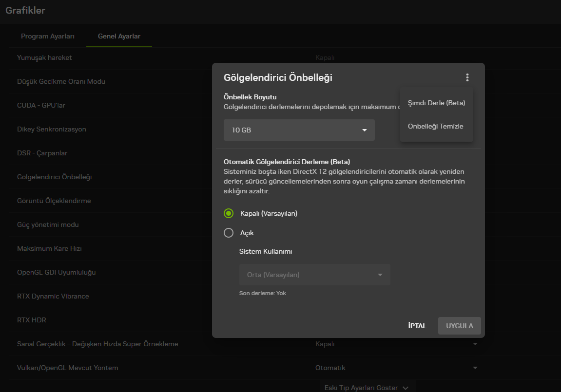The height and width of the screenshot is (392, 561).
Task: Open the 10 GB cache size dropdown
Action: [x=299, y=130]
